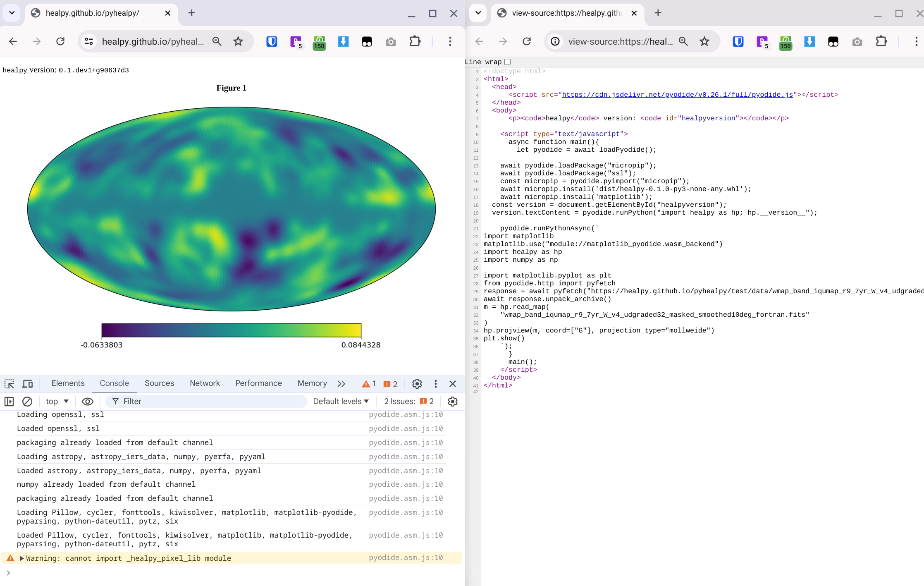Open the top JavaScript context dropdown
Viewport: 924px width, 586px height.
[x=57, y=401]
